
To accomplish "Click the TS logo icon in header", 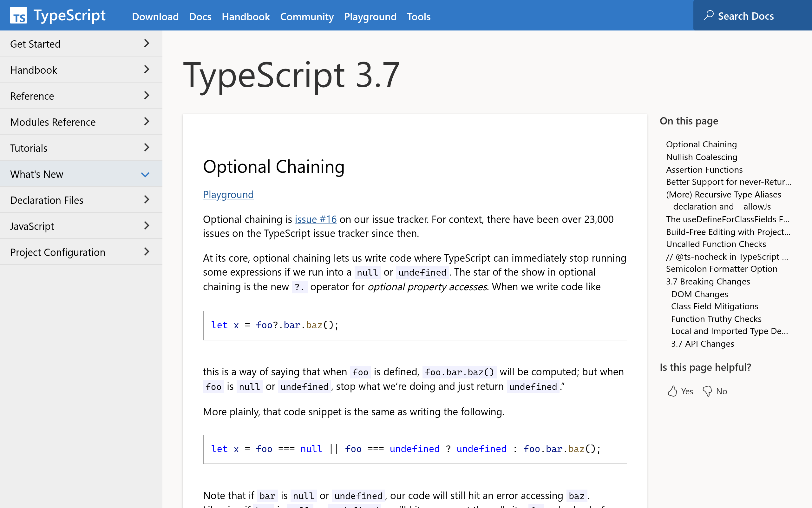I will point(18,16).
